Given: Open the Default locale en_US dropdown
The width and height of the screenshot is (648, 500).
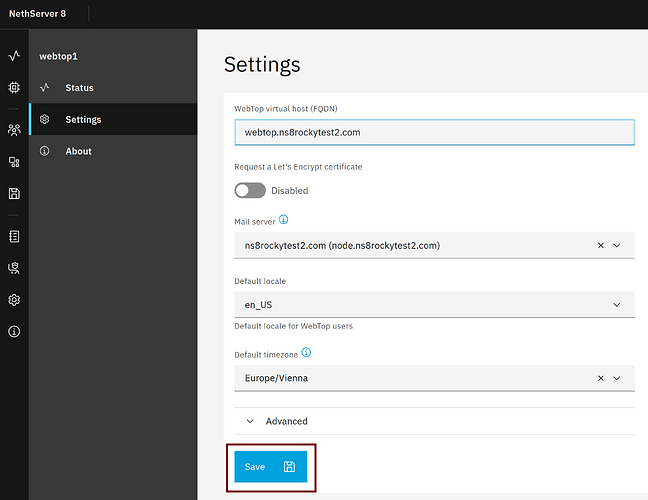Looking at the screenshot, I should (434, 305).
